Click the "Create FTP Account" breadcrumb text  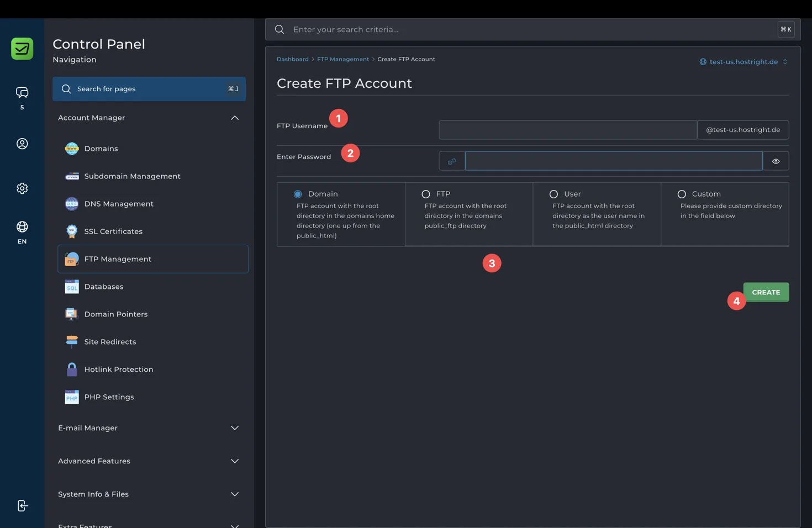tap(406, 59)
